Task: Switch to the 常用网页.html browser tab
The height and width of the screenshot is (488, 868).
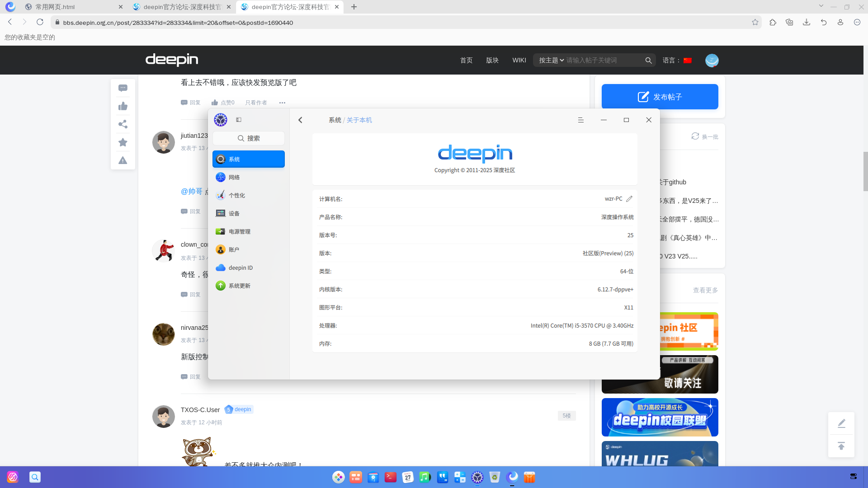Action: [x=74, y=7]
